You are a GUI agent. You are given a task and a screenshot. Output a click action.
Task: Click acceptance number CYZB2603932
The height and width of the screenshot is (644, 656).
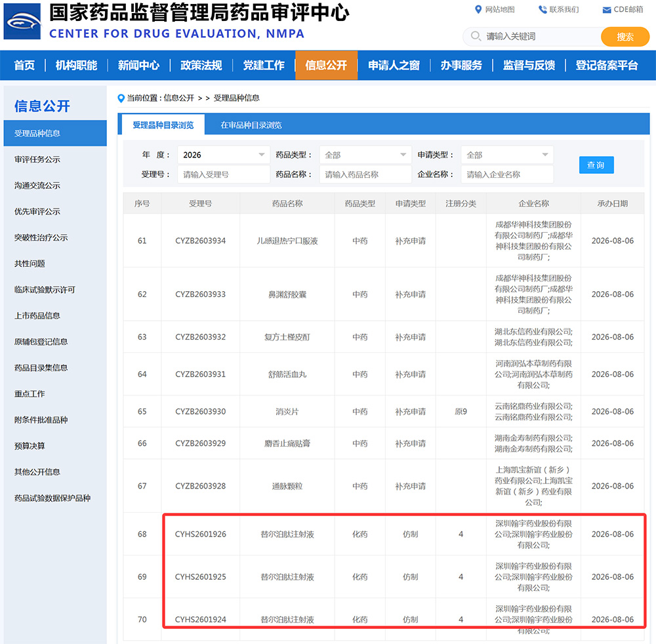(x=200, y=336)
